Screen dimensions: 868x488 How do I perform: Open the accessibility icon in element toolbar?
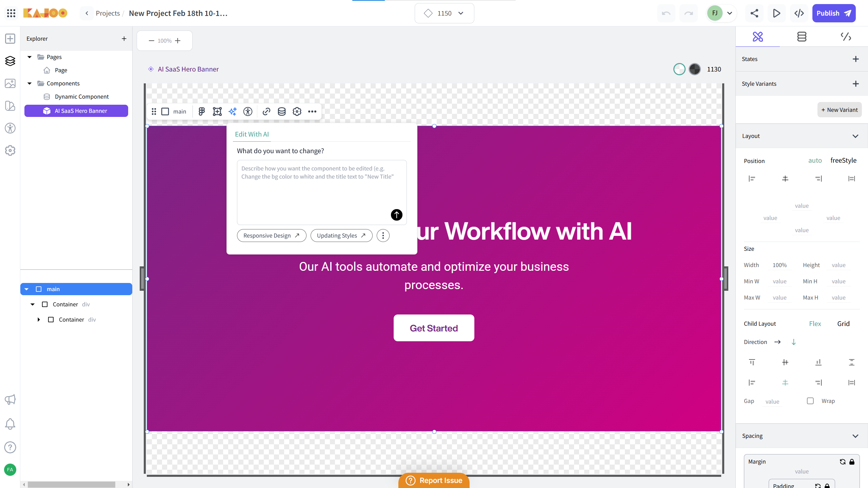[248, 111]
